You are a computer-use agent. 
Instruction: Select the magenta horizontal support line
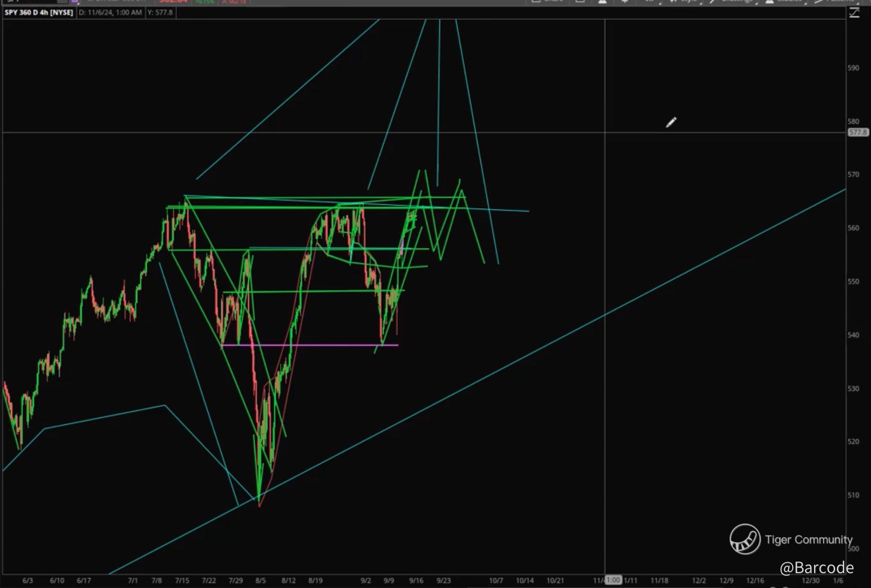pos(310,345)
